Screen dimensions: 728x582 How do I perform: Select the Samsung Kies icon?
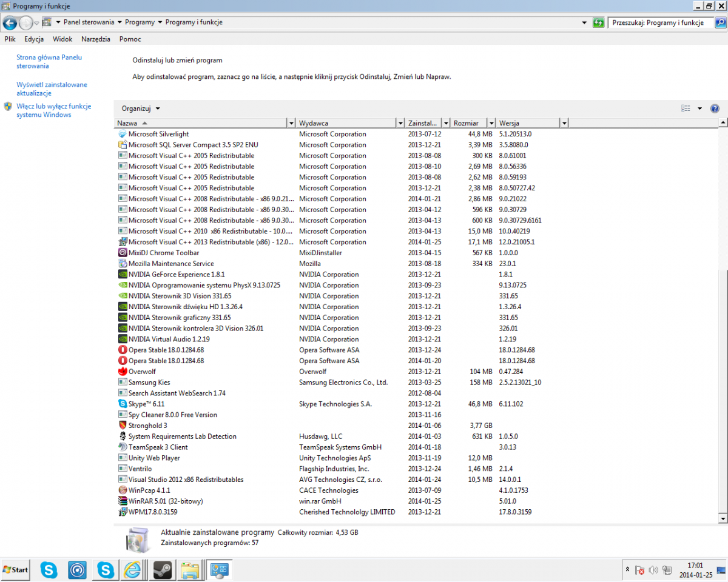[122, 383]
